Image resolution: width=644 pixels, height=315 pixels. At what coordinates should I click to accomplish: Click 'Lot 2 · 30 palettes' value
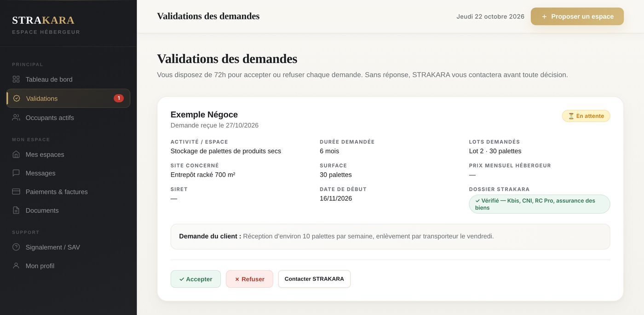(495, 151)
